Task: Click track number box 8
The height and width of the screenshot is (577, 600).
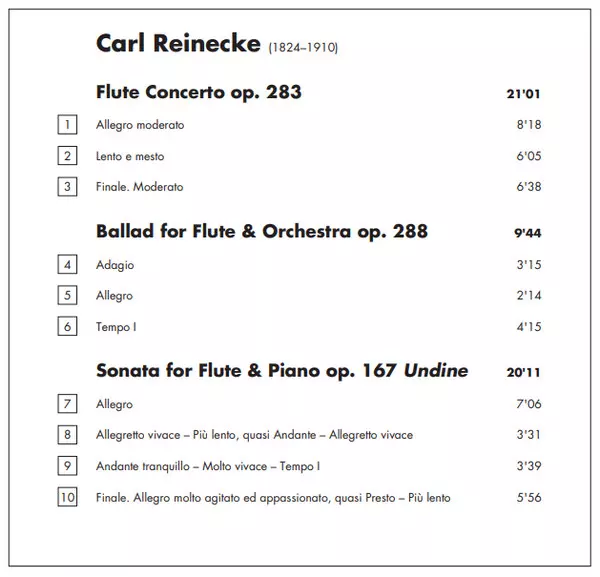Action: [68, 435]
